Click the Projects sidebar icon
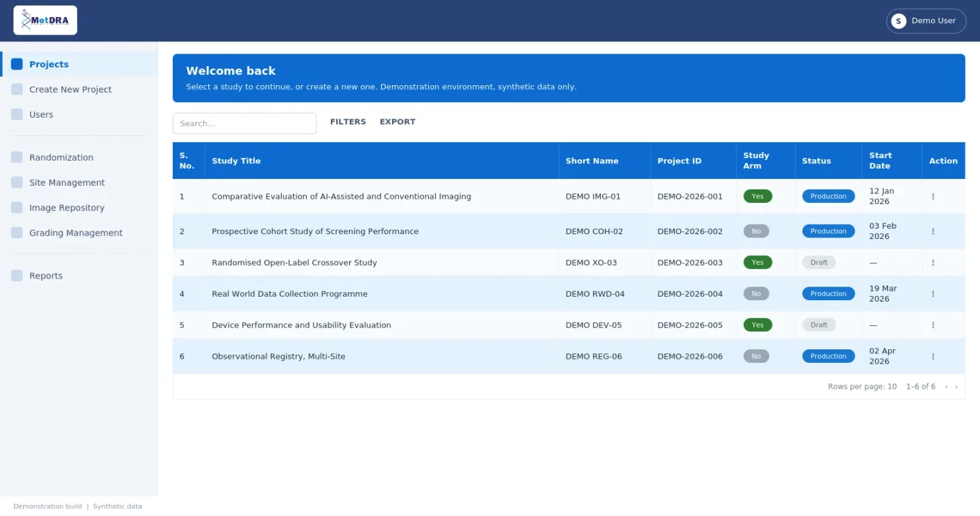 coord(17,64)
